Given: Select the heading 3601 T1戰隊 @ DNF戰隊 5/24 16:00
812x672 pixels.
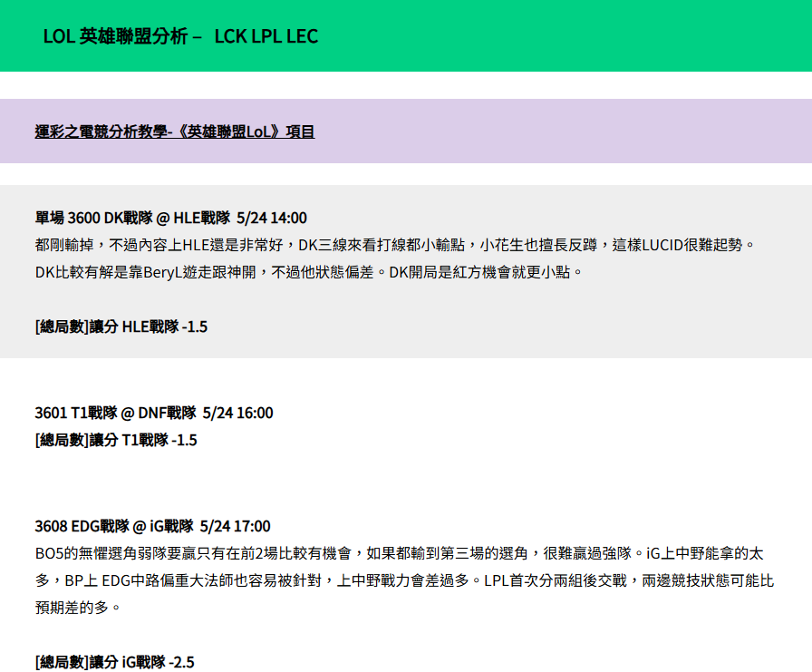Looking at the screenshot, I should pos(154,413).
